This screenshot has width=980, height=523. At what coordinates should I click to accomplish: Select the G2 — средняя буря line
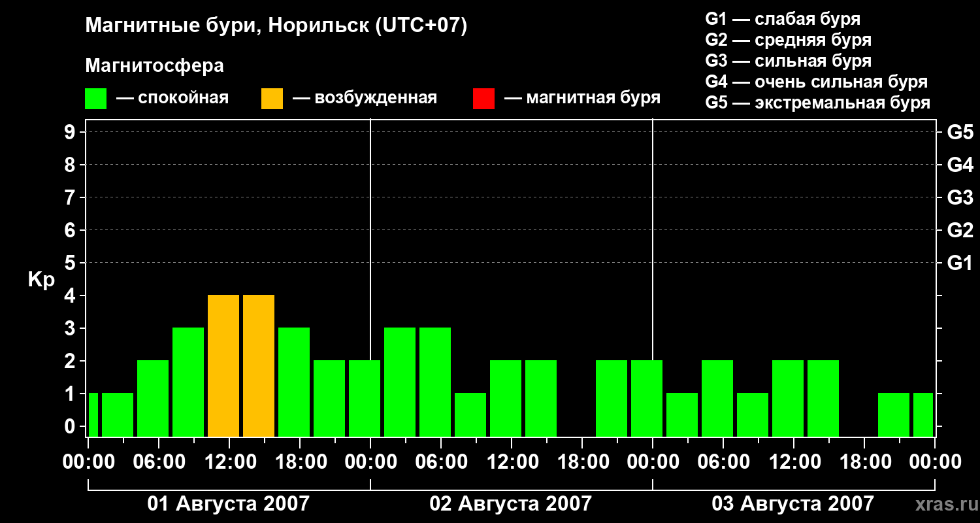coord(789,40)
